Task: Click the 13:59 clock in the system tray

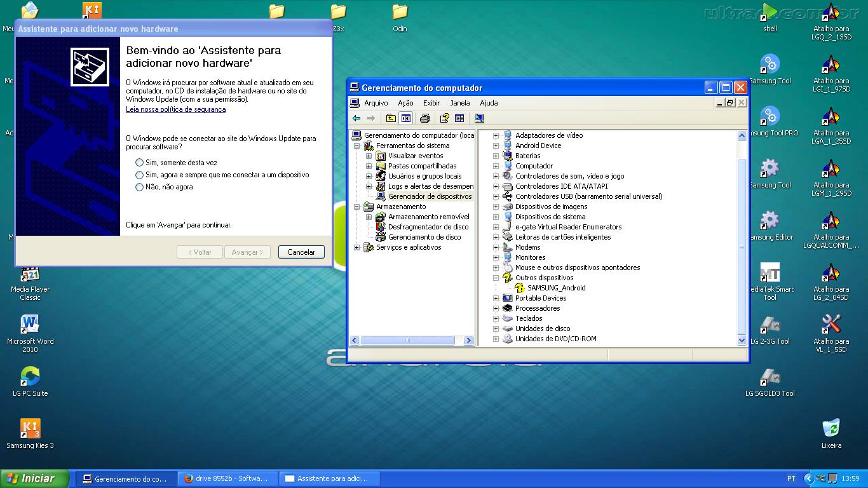Action: (x=850, y=478)
